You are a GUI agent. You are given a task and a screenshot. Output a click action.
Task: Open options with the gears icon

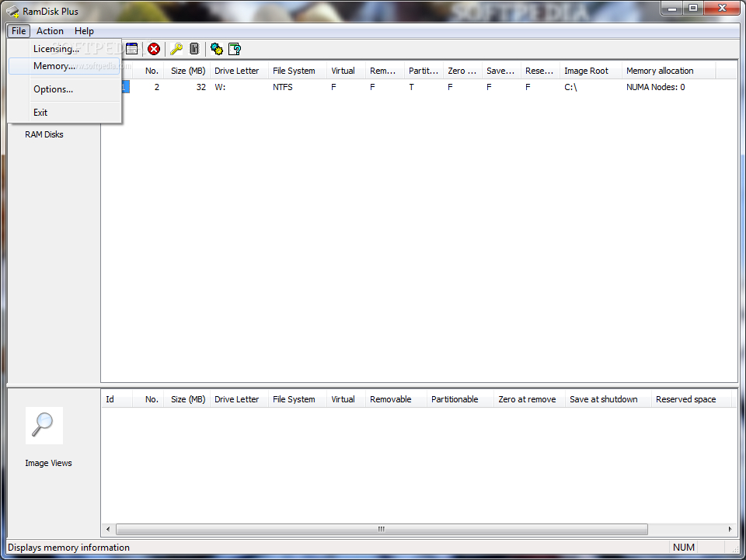click(217, 48)
